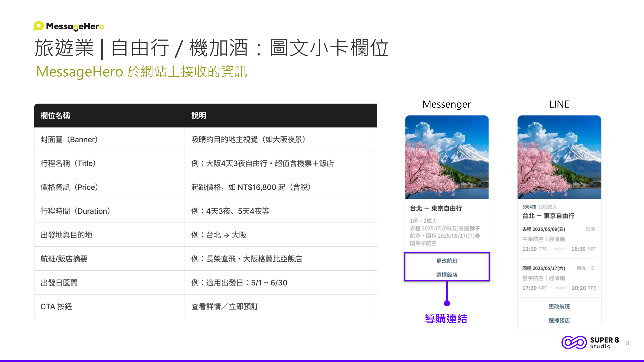Click the description 例：4天3夜、5天4夜等
644x362 pixels.
pyautogui.click(x=230, y=211)
